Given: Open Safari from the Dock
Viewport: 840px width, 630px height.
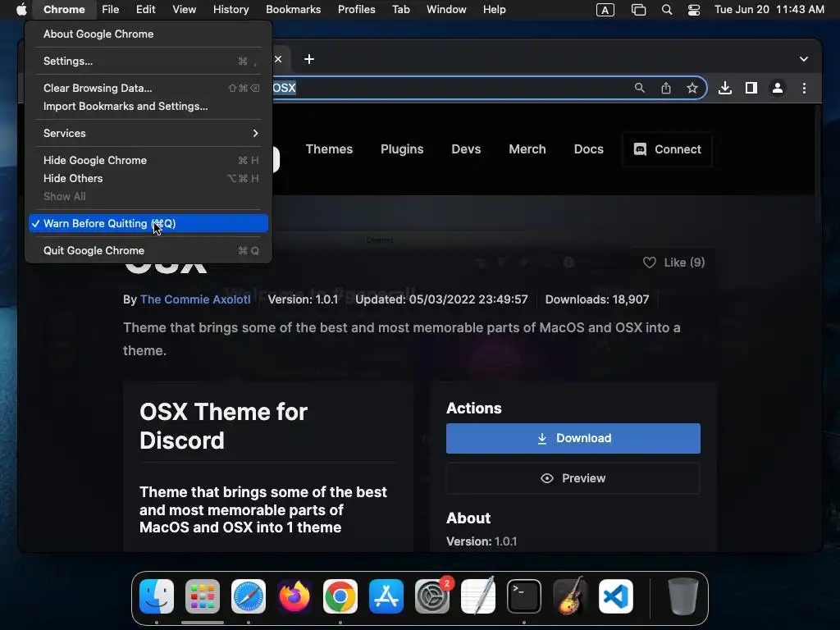Looking at the screenshot, I should pos(249,596).
